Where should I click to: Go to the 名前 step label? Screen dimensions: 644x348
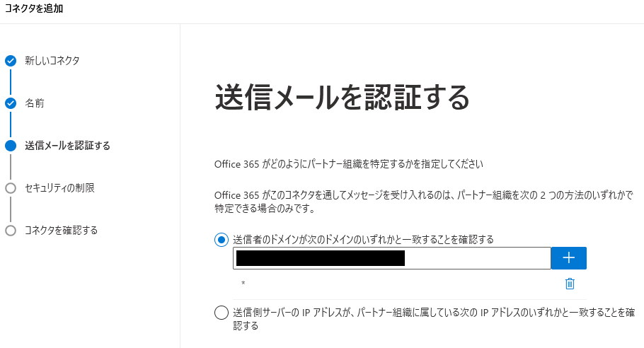point(35,103)
